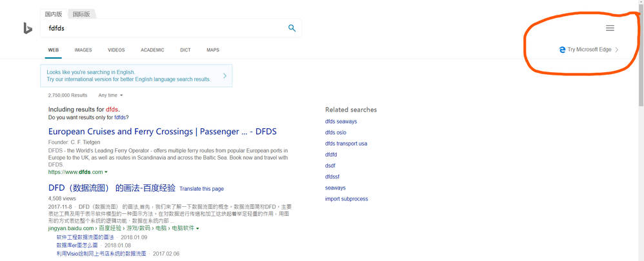Viewport: 644px width, 261px height.
Task: Click related search dfdssf
Action: (332, 177)
